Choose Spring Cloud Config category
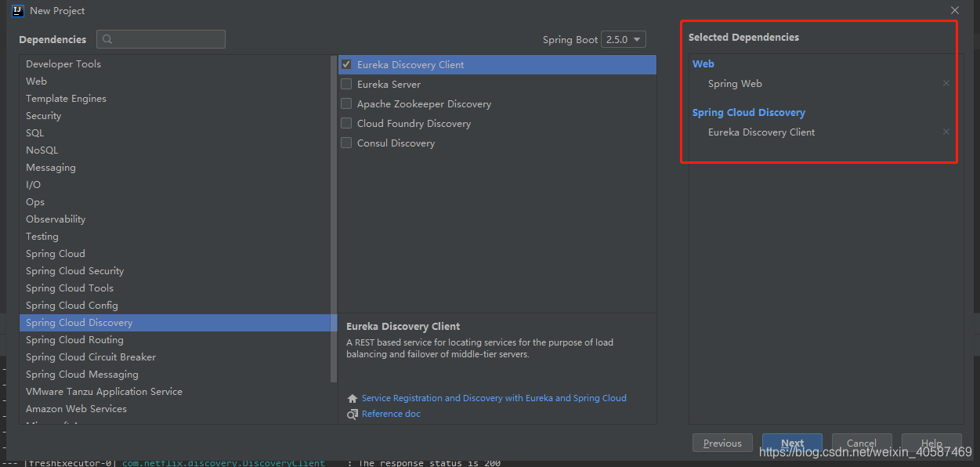The image size is (980, 467). (175, 306)
